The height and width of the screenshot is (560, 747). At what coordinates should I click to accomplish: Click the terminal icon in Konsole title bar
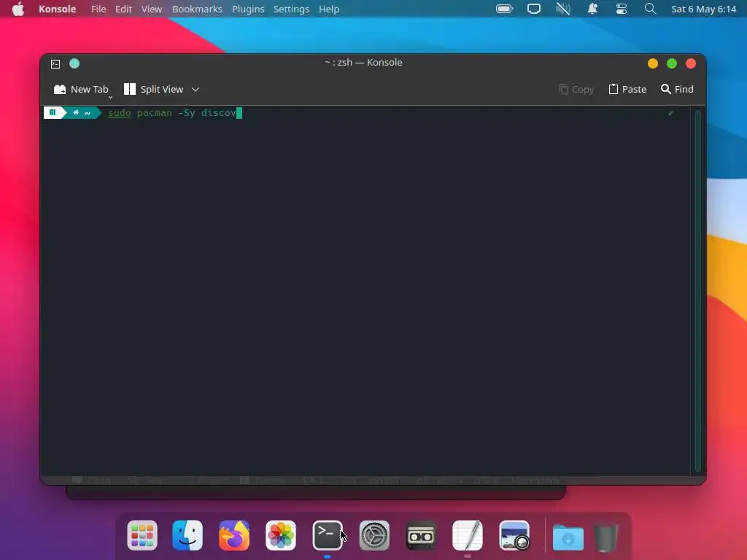55,64
